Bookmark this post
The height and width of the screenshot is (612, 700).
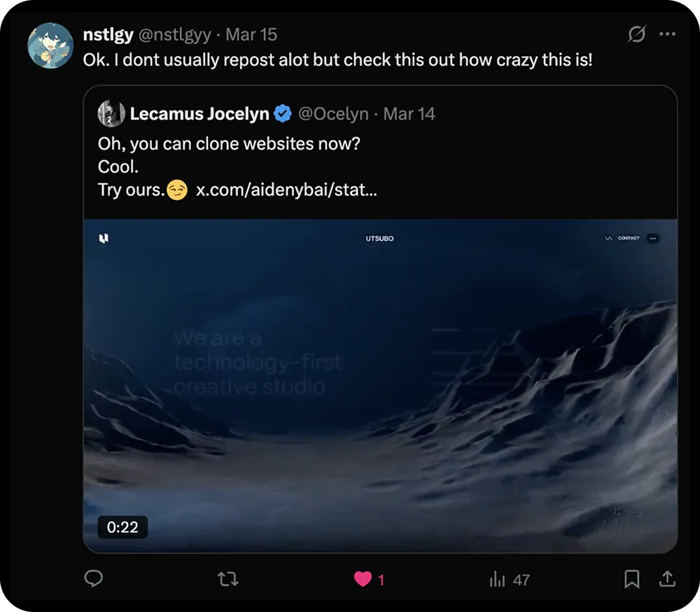point(631,579)
